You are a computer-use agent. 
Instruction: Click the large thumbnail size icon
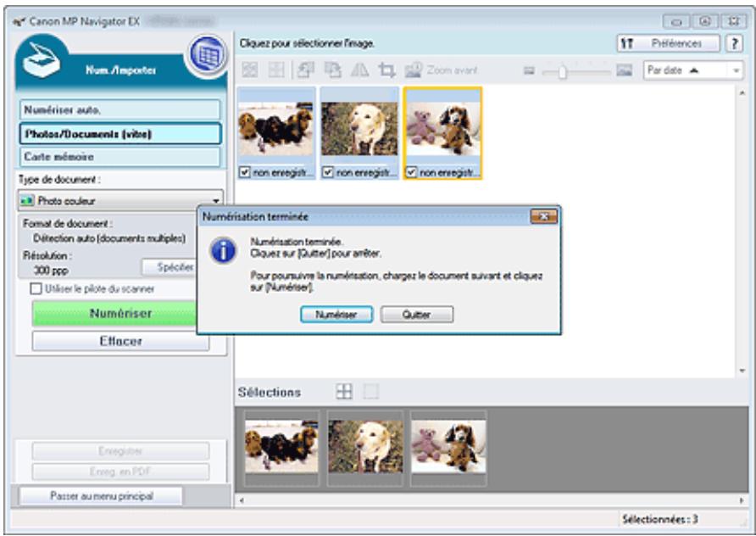click(x=624, y=70)
